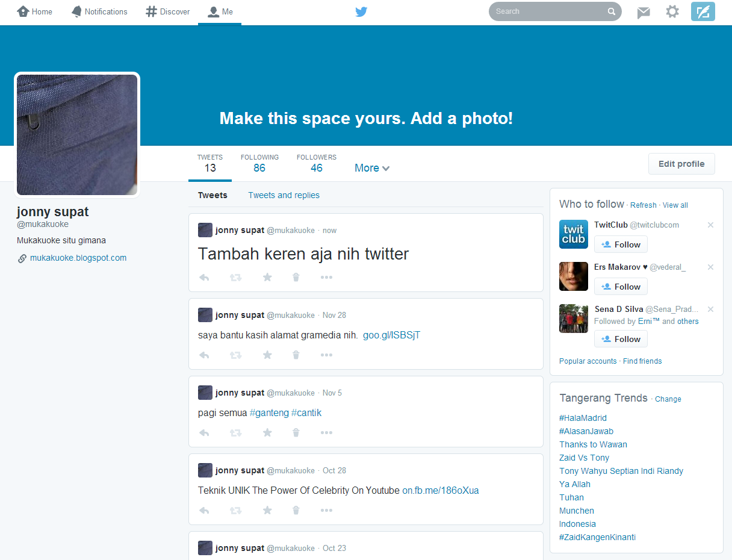Compose a new Tweet

(x=703, y=11)
